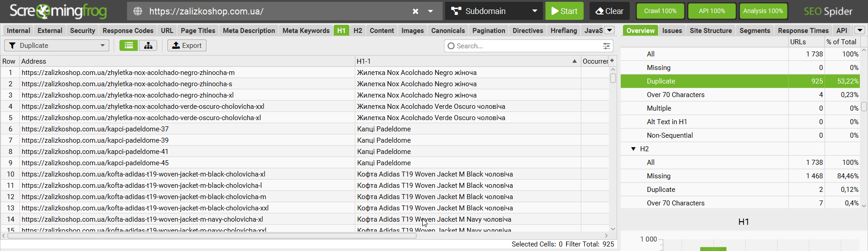Open the Meta Description tab

[x=249, y=30]
